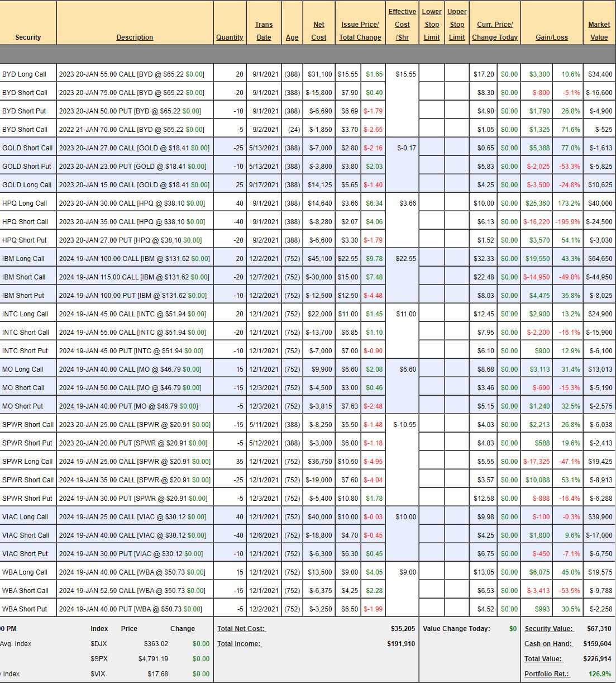Click the Trans Date column header
616x683 pixels.
(x=264, y=31)
